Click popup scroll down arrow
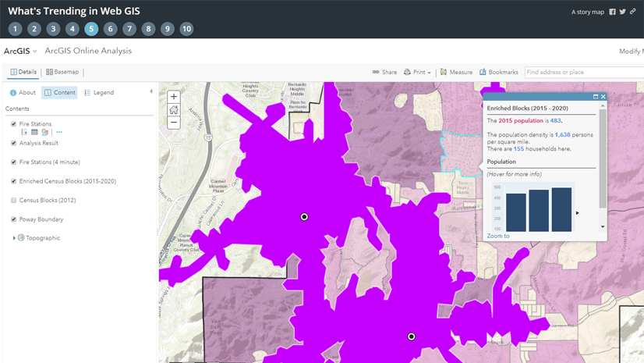Image resolution: width=644 pixels, height=363 pixels. coord(603,226)
